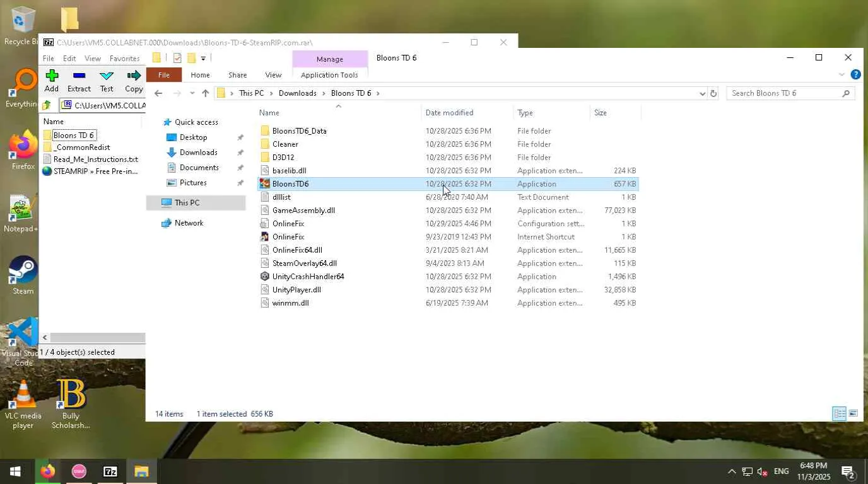Viewport: 868px width, 484px height.
Task: Expand the chevron after Bloons TD 6 breadcrumb
Action: (378, 93)
